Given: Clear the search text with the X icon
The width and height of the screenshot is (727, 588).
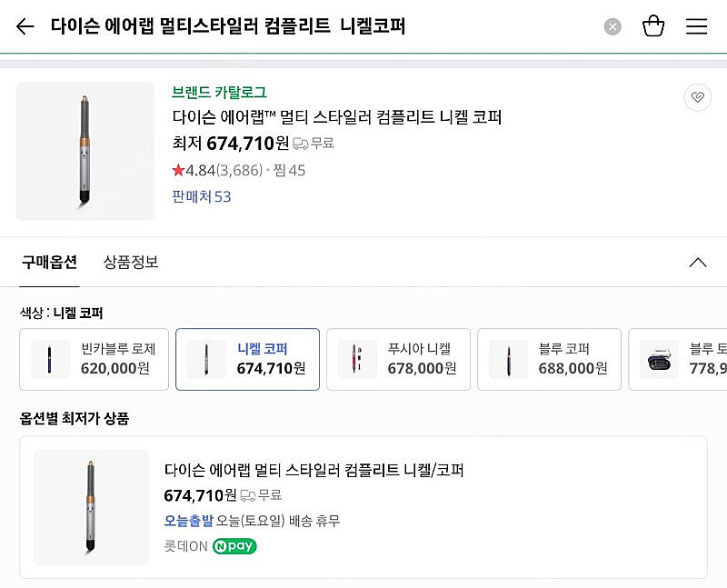Looking at the screenshot, I should click(x=612, y=26).
